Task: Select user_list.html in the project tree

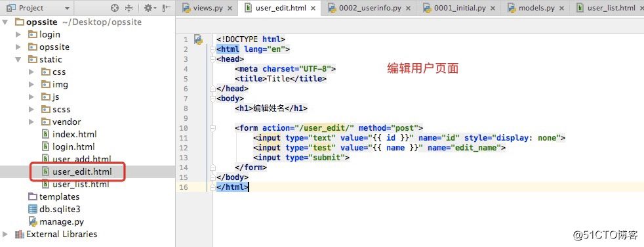Action: [x=81, y=184]
